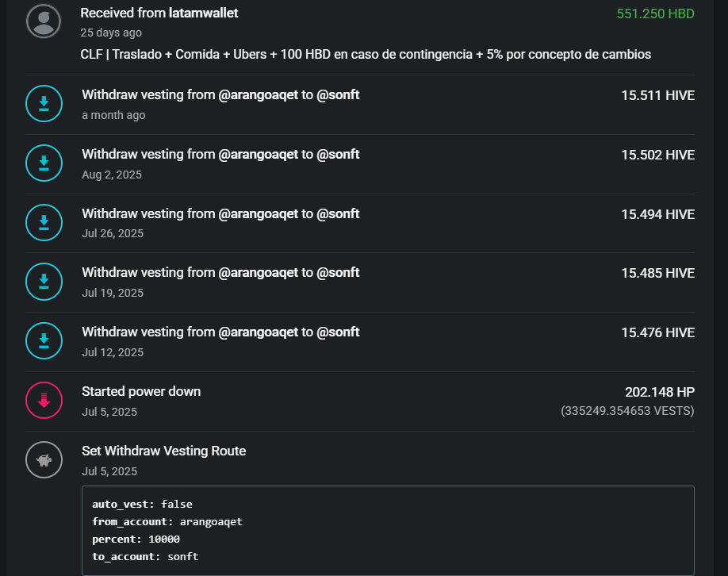Click the 202.148 HP power down amount

tap(660, 392)
